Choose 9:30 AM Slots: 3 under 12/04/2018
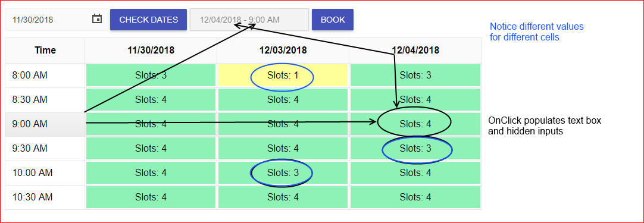644x223 pixels. 415,148
